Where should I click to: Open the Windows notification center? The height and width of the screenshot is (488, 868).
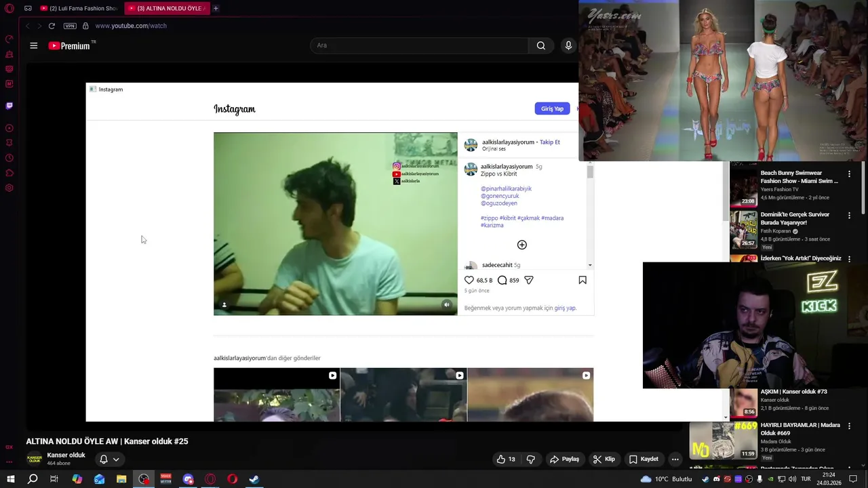coord(853,479)
